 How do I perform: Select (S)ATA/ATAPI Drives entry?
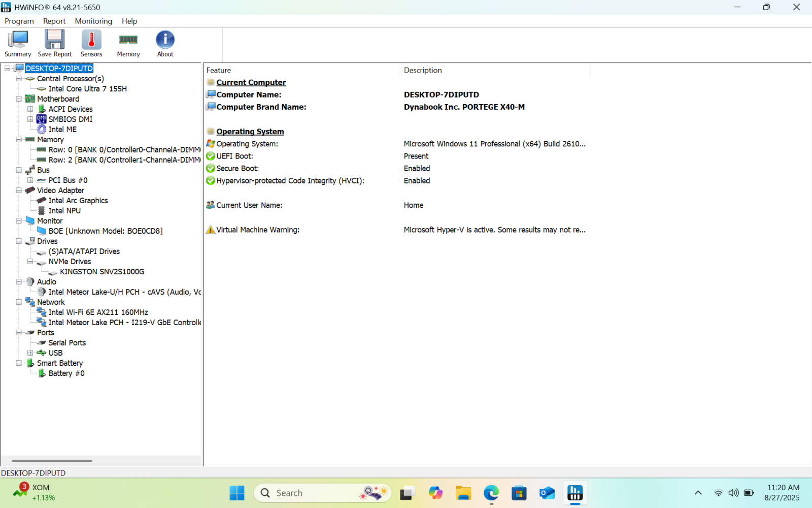point(84,251)
